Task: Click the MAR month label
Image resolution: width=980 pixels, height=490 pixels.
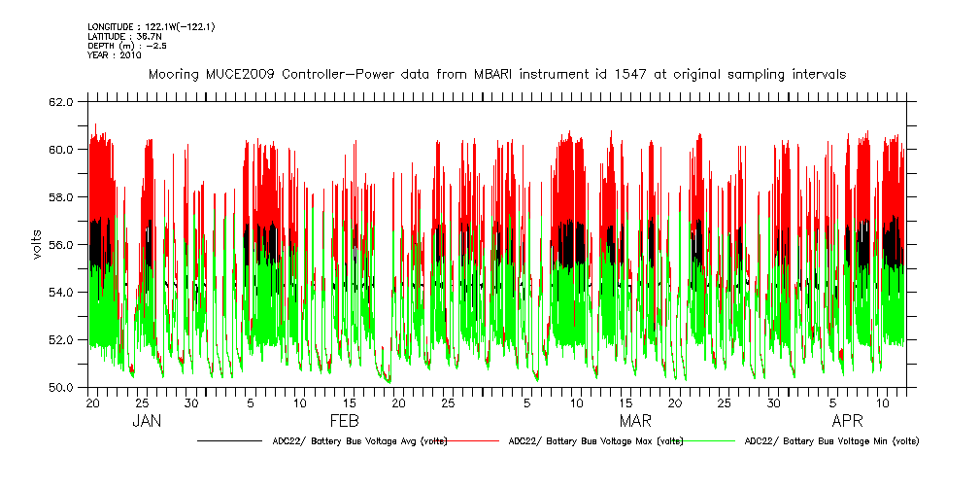Action: 635,421
